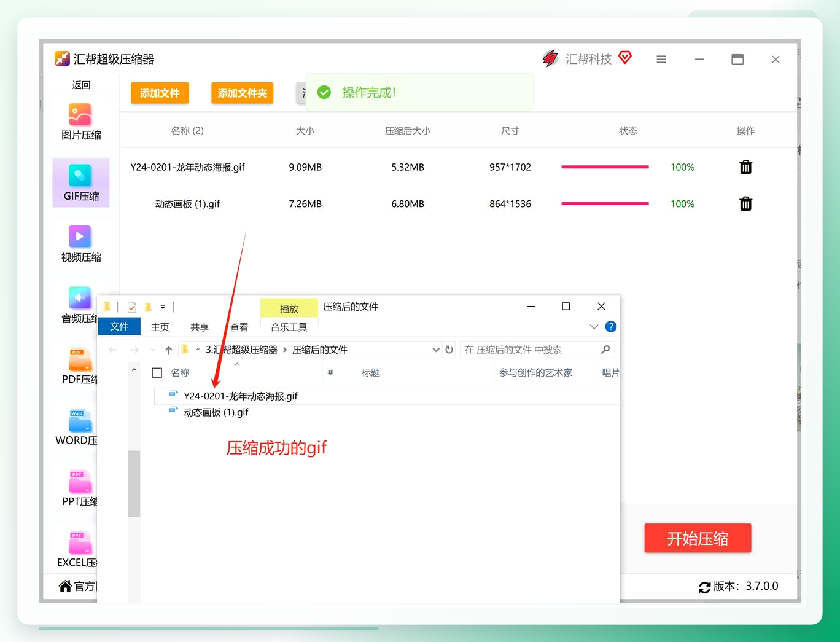Click the # column header

[x=330, y=372]
